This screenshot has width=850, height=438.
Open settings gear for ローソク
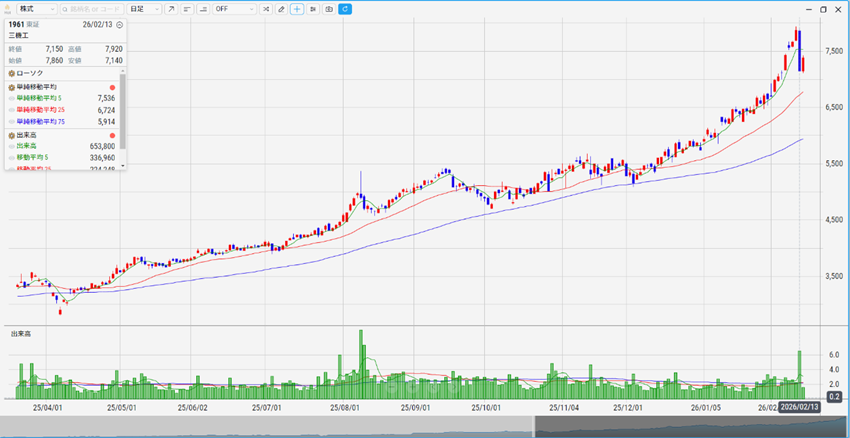pyautogui.click(x=11, y=73)
